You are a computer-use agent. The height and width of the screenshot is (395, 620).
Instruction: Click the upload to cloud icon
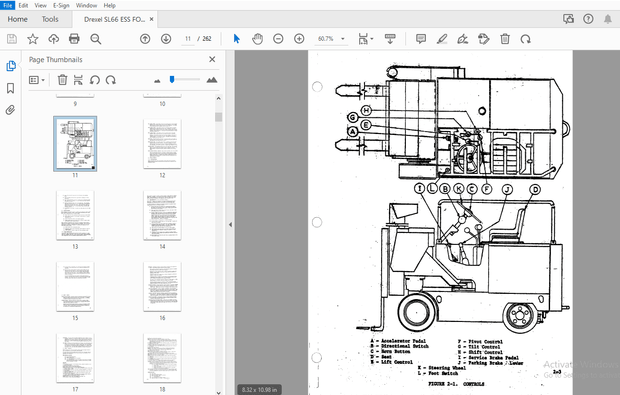tap(54, 39)
